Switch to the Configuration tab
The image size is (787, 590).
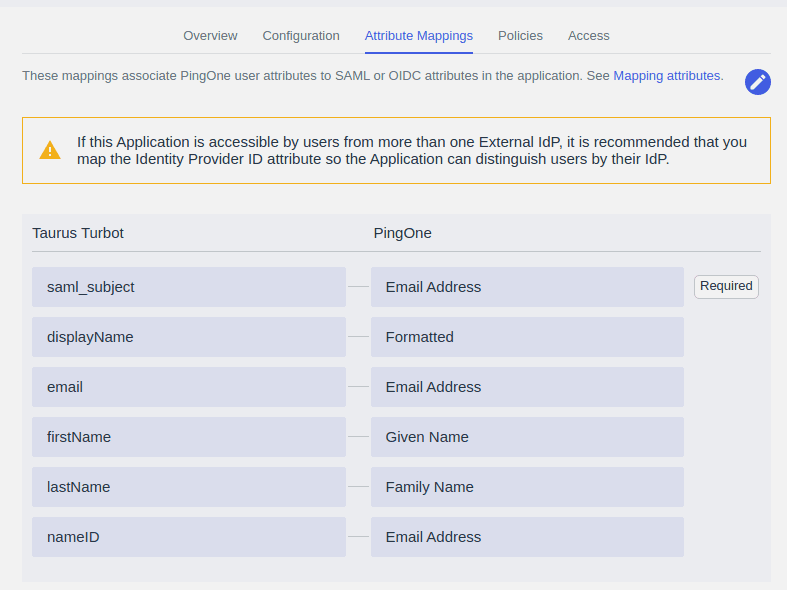[301, 36]
